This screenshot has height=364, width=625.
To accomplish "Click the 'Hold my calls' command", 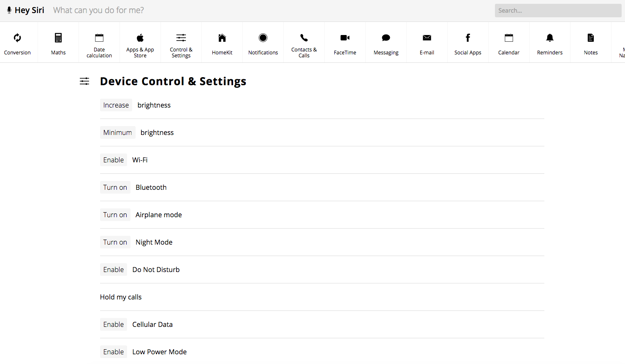I will click(x=121, y=297).
